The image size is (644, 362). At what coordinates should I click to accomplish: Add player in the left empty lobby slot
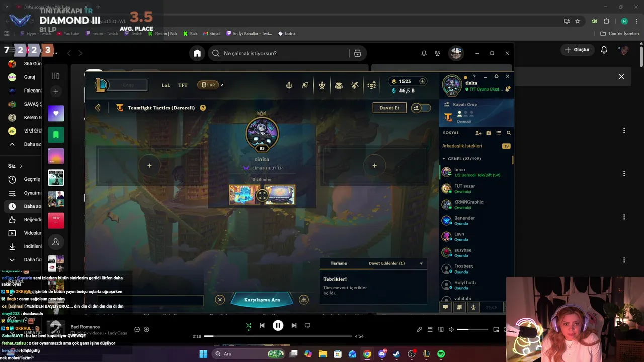[x=149, y=165]
